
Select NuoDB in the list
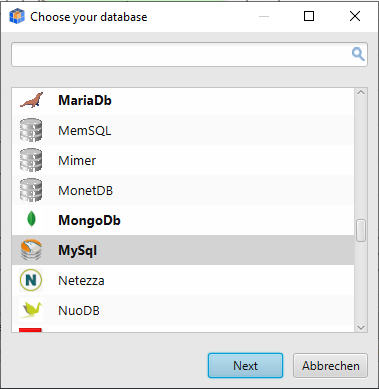click(x=183, y=310)
